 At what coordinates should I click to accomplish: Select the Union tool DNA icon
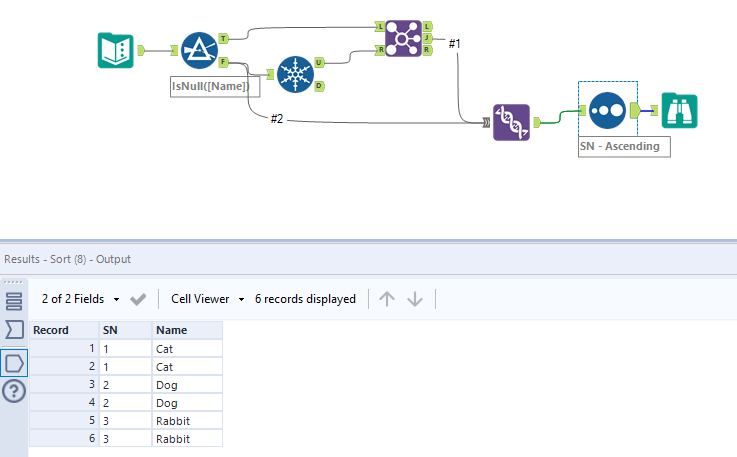[511, 123]
